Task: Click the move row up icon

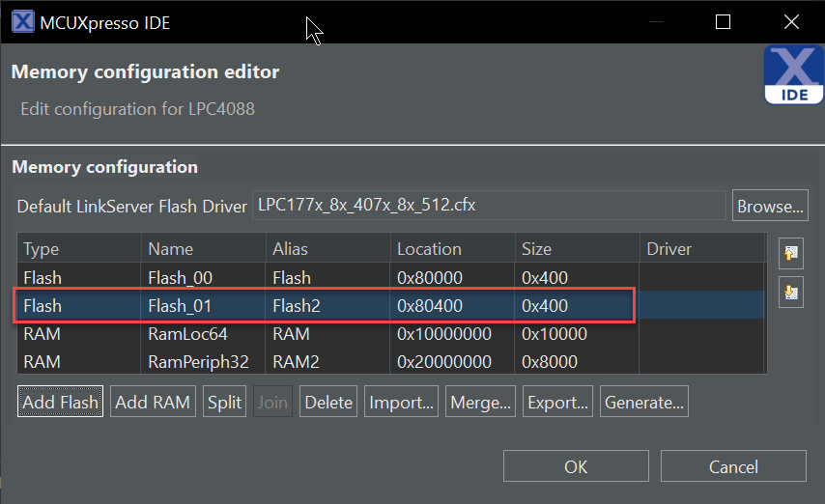Action: (791, 254)
